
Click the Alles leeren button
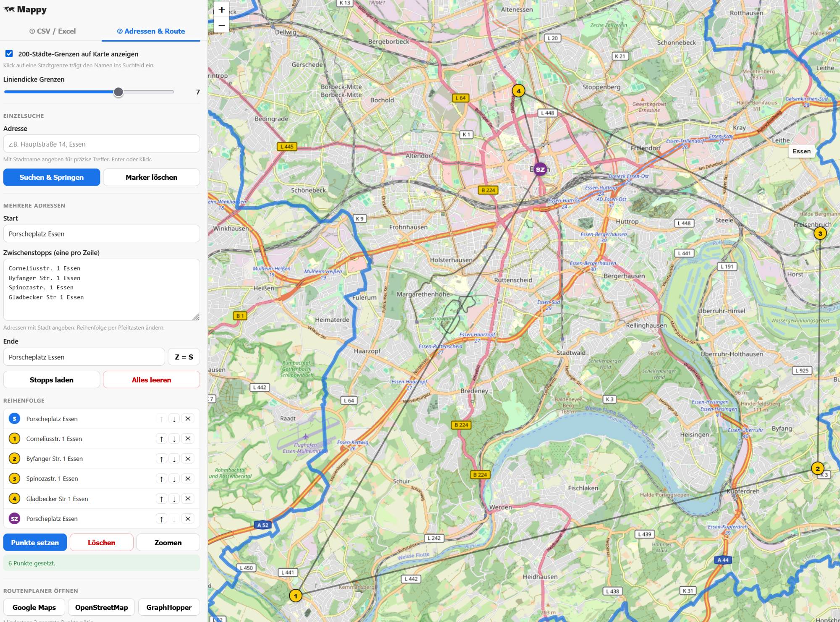[x=151, y=380]
